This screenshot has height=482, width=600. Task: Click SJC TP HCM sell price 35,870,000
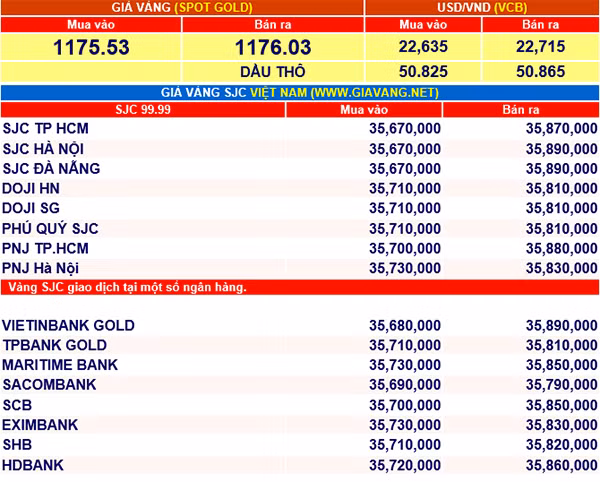561,129
